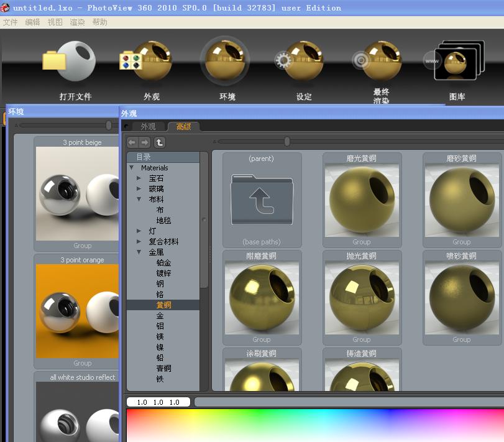Select 镍 in the metals list
Image resolution: width=504 pixels, height=442 pixels.
tap(160, 347)
